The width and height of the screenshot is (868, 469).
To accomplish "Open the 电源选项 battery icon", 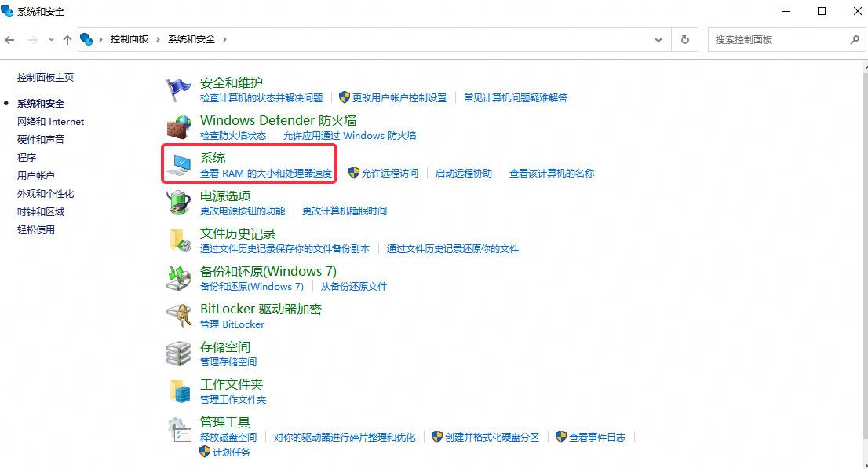I will pyautogui.click(x=178, y=203).
